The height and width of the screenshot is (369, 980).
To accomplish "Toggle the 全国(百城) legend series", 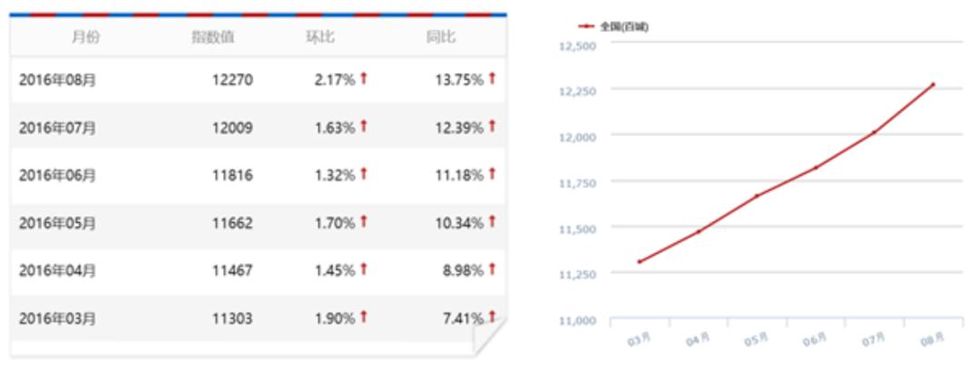I will [x=613, y=26].
